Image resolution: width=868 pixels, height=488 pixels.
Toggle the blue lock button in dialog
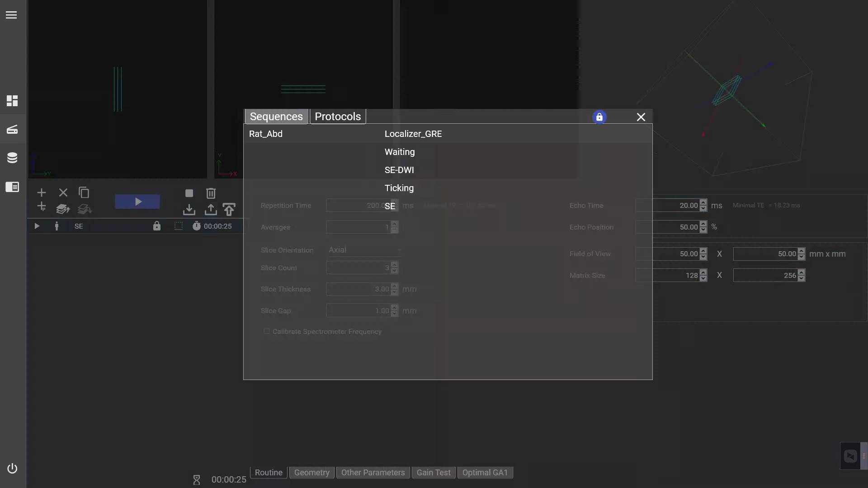tap(599, 117)
